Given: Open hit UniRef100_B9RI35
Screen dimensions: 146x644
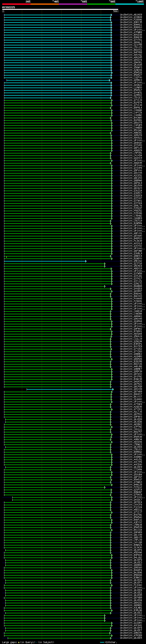Looking at the screenshot, I should click(x=131, y=22).
